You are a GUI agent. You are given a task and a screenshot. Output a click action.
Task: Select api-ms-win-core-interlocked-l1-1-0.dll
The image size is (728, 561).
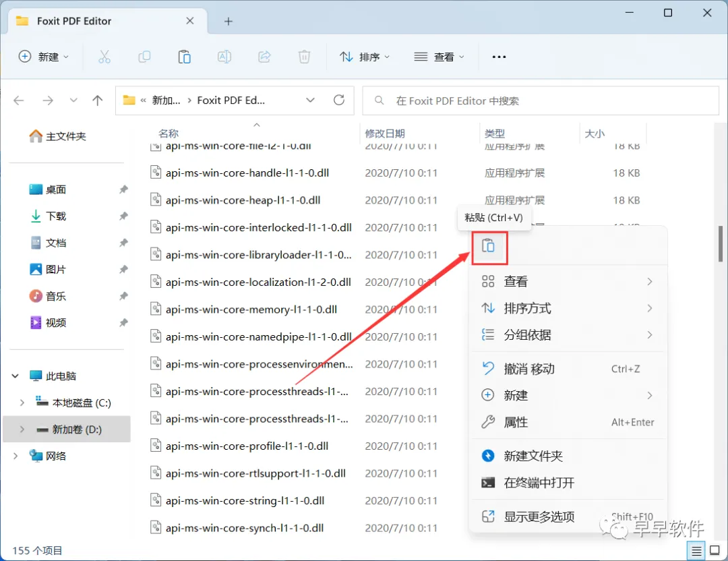click(x=259, y=227)
